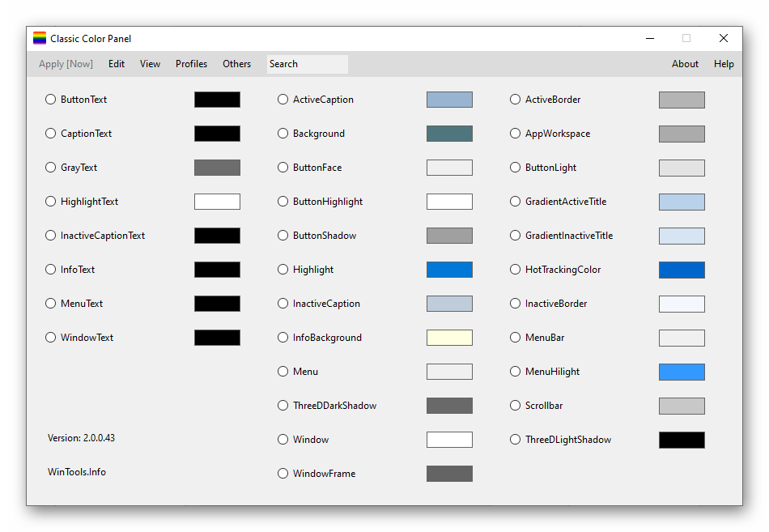Expand the Others menu

click(236, 64)
